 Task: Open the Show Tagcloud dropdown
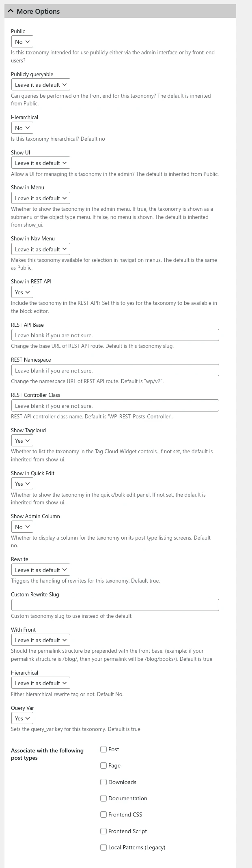coord(22,440)
